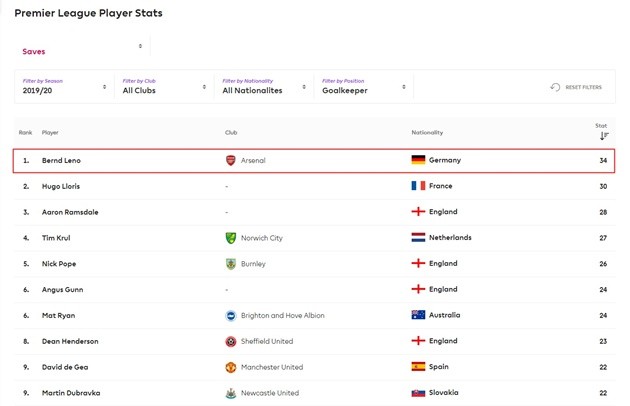This screenshot has height=406, width=630.
Task: Click the Germany flag icon
Action: [418, 160]
